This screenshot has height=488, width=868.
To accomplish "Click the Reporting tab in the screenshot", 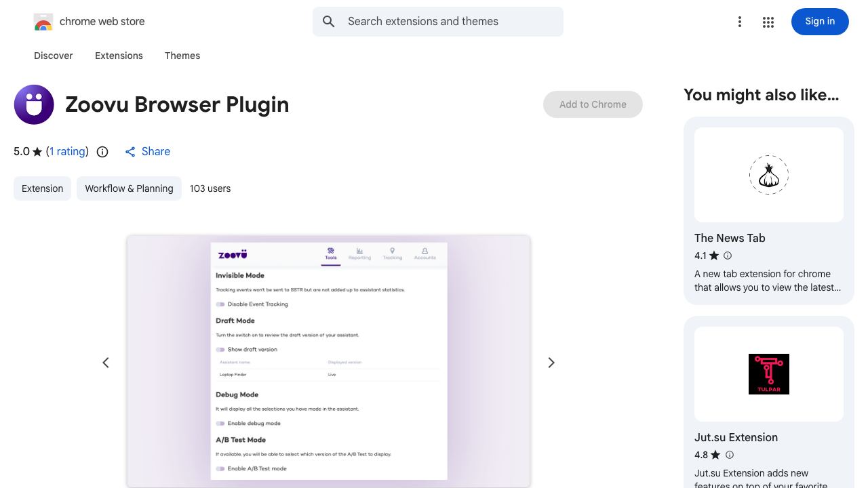I will pos(359,254).
